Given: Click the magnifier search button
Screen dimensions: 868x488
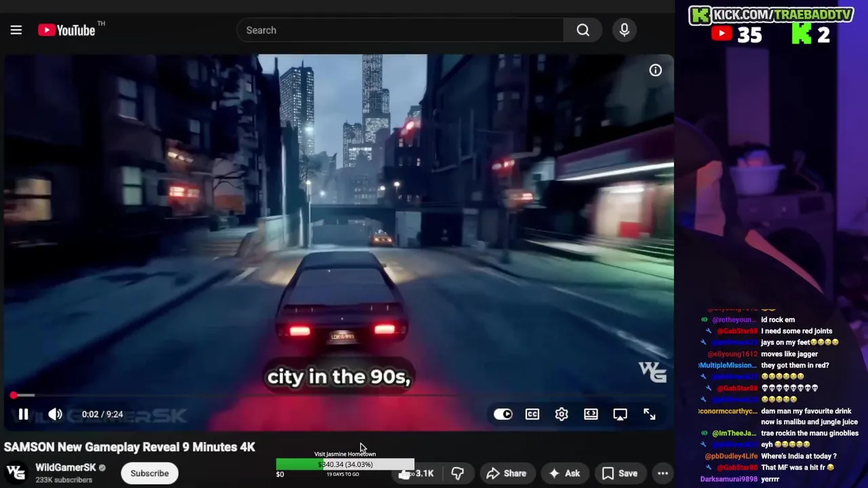Looking at the screenshot, I should click(583, 30).
